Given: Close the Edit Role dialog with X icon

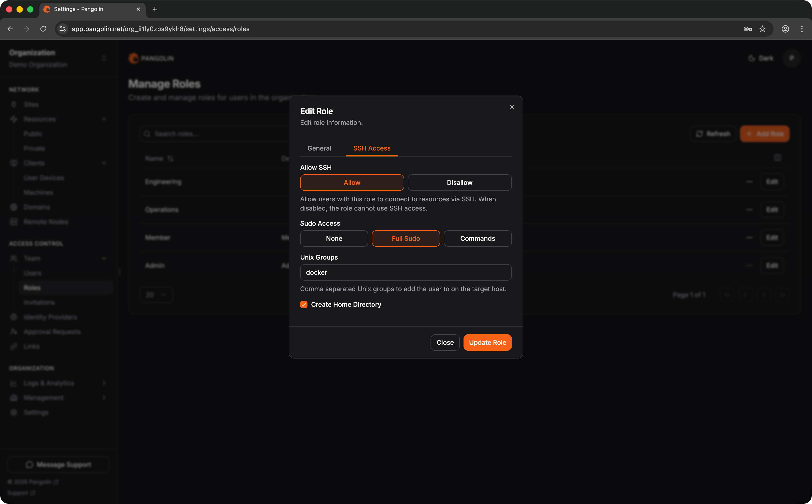Looking at the screenshot, I should (512, 107).
